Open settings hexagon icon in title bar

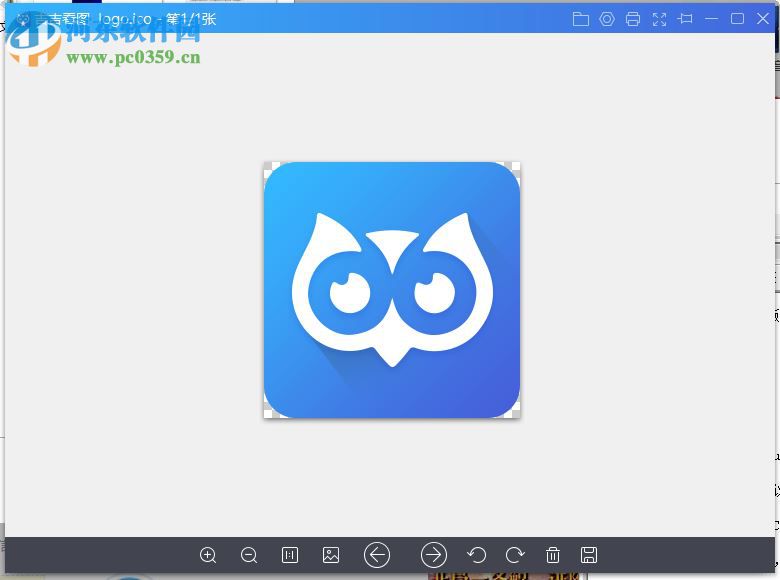point(607,19)
